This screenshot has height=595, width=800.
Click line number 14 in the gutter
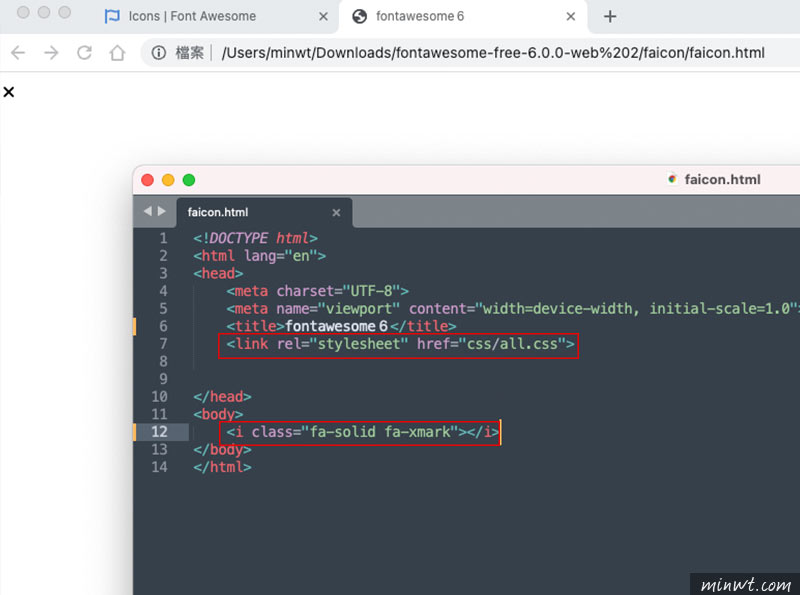click(x=159, y=467)
